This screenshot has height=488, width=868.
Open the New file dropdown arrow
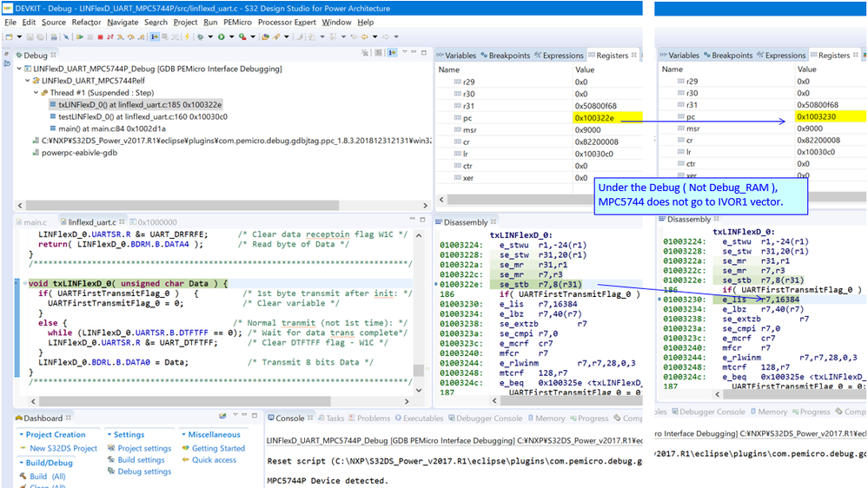(19, 37)
